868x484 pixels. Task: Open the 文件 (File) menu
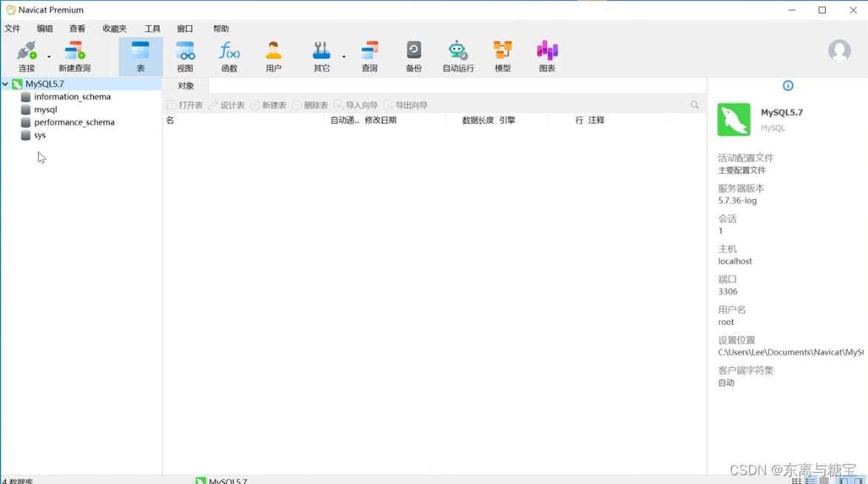point(12,28)
